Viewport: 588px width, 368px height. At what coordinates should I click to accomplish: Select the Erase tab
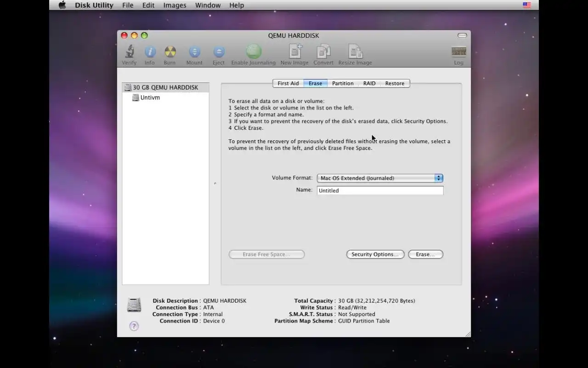(315, 83)
